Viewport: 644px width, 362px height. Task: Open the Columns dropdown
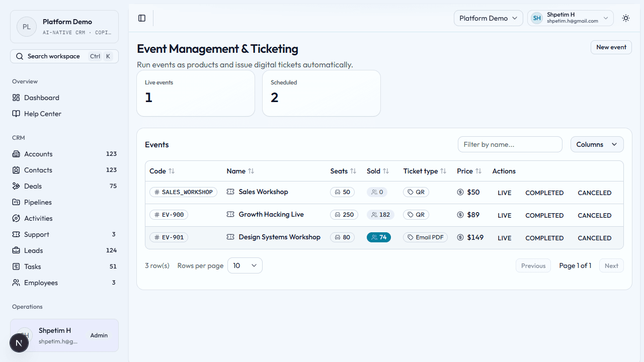[597, 144]
